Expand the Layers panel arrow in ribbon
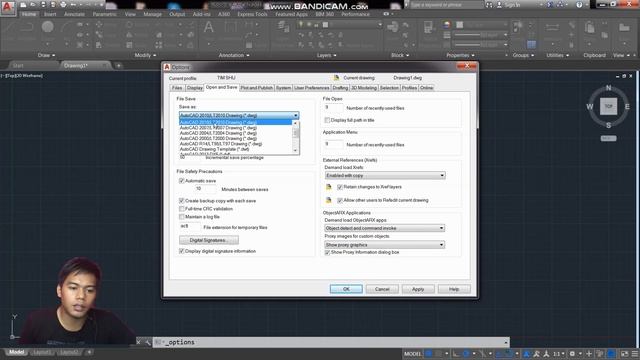640x360 pixels. (335, 56)
